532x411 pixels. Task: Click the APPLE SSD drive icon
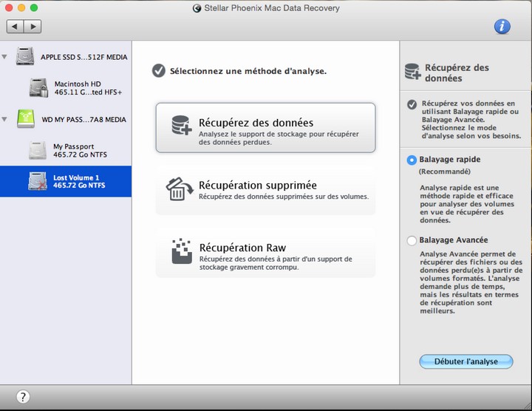[25, 56]
